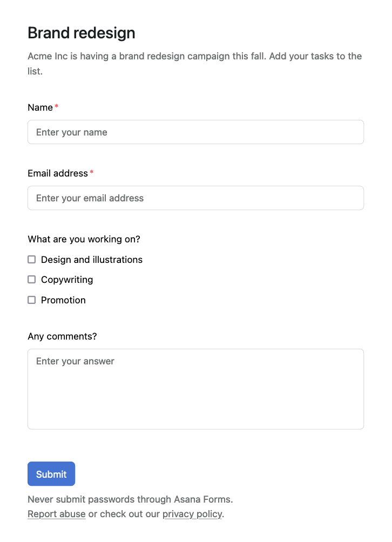
Task: Click the 'What are you working on?' question
Action: (84, 239)
